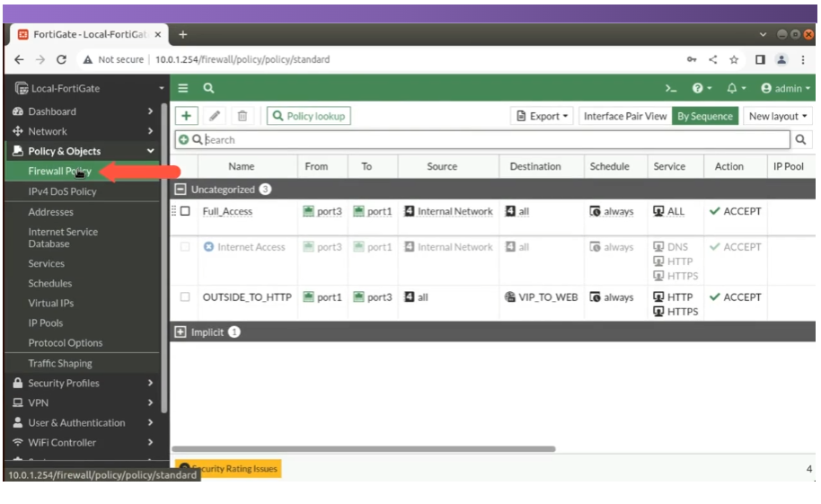Click the Full_Access policy name

tap(227, 211)
